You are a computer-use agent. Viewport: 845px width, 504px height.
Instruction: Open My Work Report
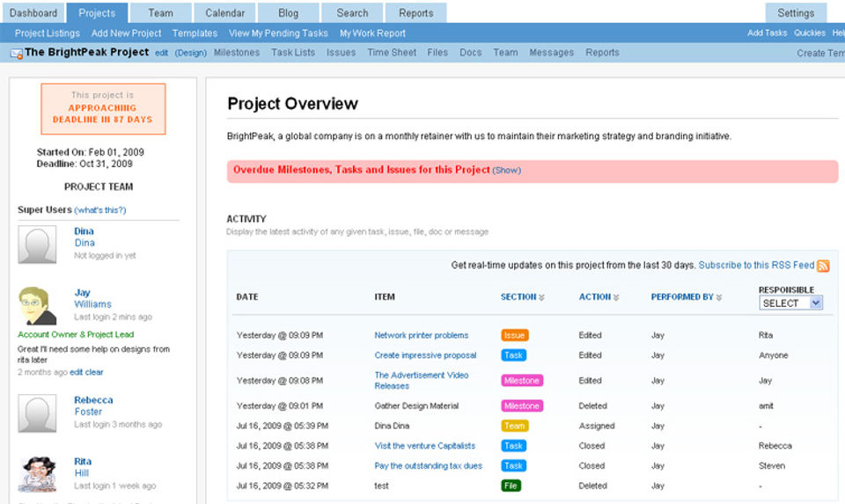click(x=372, y=33)
